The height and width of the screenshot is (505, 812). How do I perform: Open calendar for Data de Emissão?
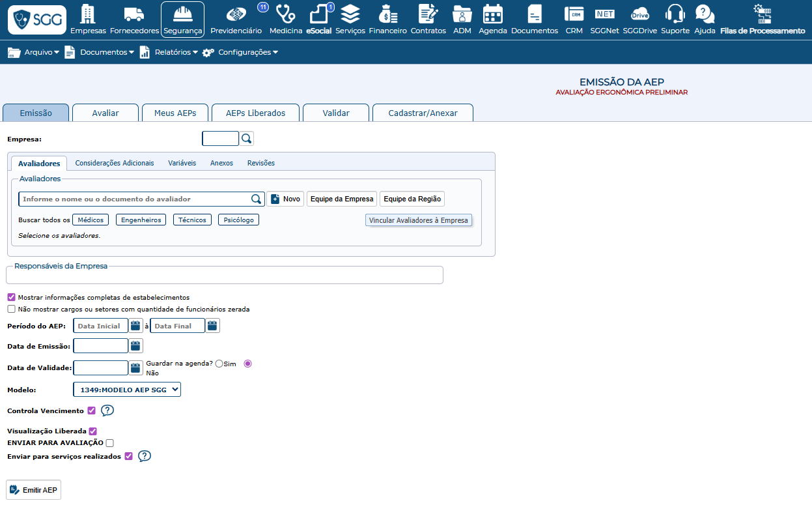tap(135, 346)
